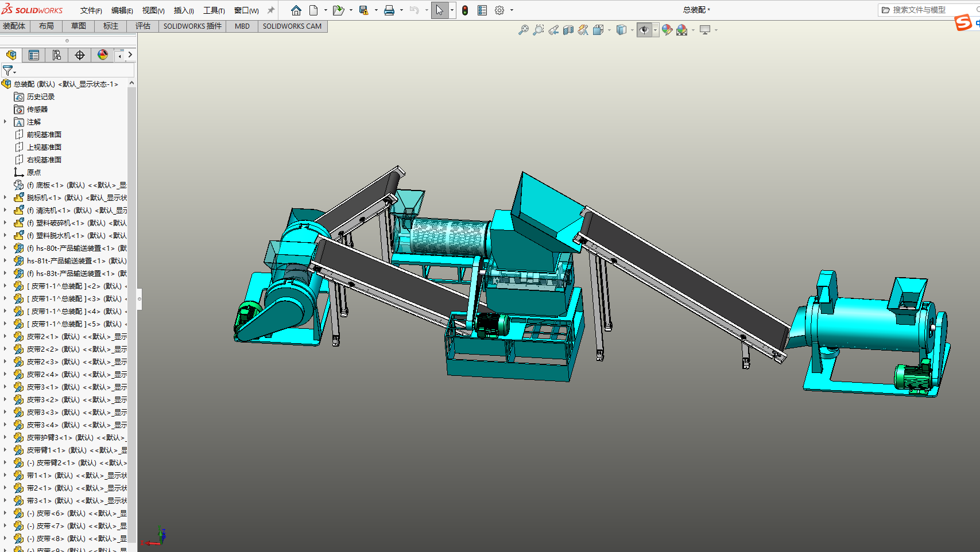
Task: Click the 搜索文件与模型 search field
Action: pos(928,10)
